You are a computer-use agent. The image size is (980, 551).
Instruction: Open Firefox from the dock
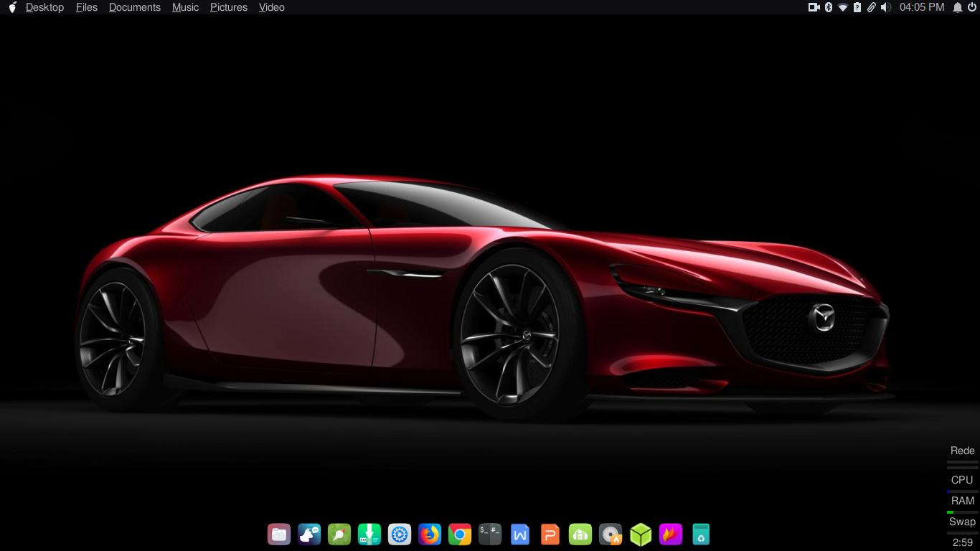click(x=430, y=534)
